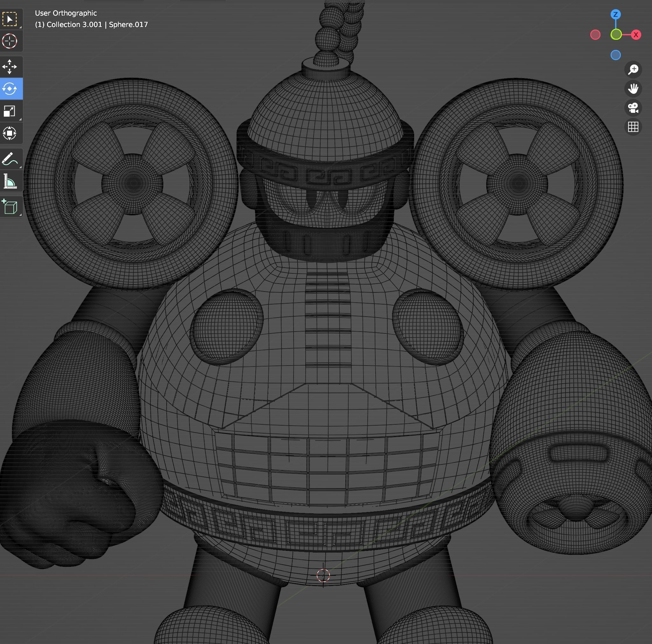Click the red X axis on gizmo
Screen dimensions: 652x644
636,35
